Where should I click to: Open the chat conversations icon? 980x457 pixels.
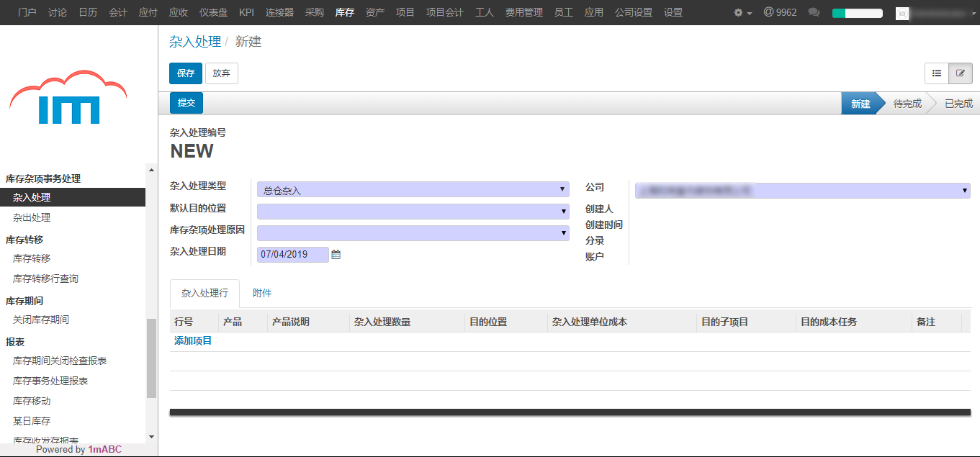click(x=814, y=13)
